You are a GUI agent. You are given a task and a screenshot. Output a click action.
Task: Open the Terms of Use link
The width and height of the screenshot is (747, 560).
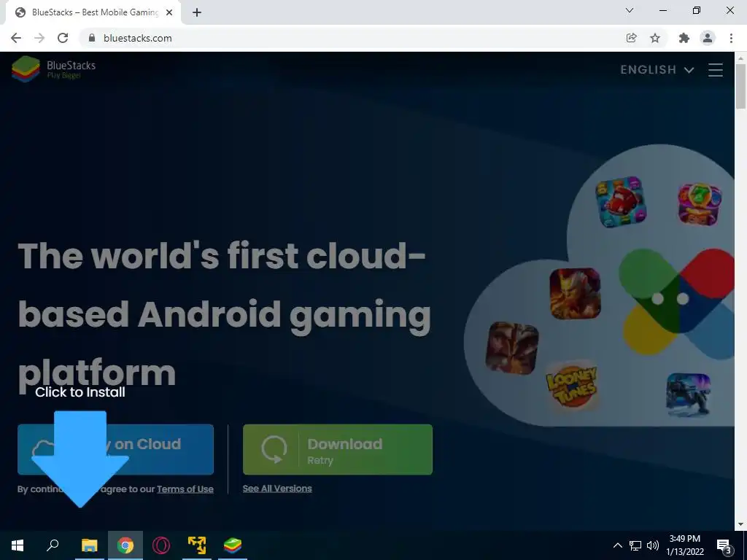[x=185, y=489]
